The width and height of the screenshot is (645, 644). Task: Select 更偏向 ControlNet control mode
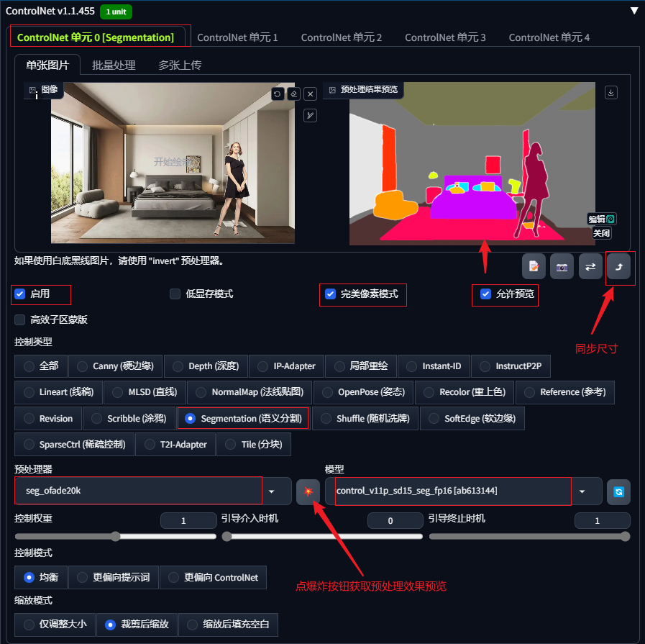point(213,577)
